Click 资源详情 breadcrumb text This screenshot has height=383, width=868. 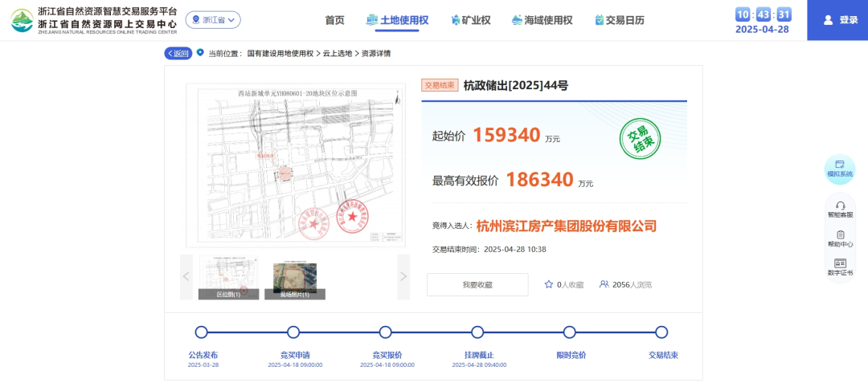click(376, 54)
